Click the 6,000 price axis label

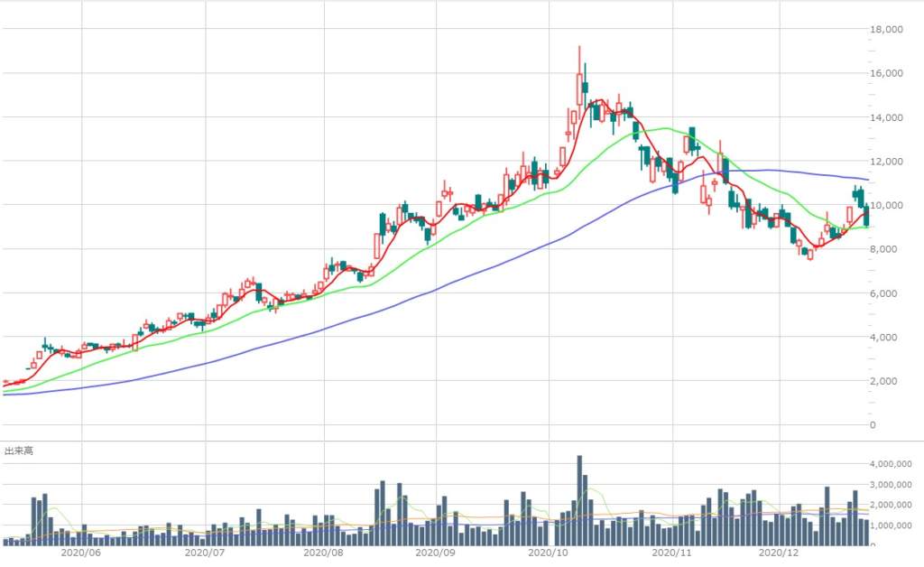[884, 293]
